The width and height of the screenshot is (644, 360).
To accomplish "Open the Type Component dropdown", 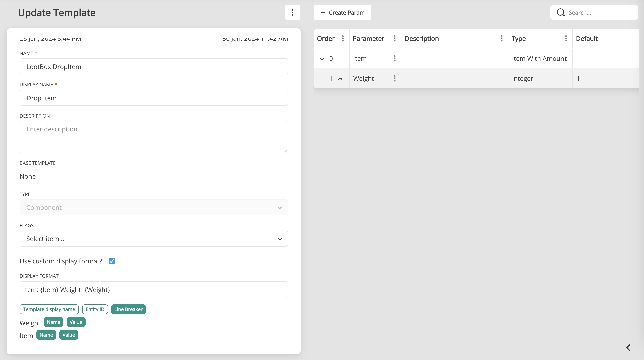I will tap(154, 207).
